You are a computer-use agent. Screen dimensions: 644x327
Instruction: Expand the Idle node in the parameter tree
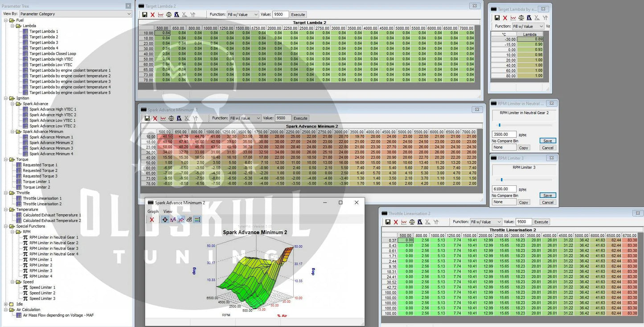pyautogui.click(x=6, y=304)
